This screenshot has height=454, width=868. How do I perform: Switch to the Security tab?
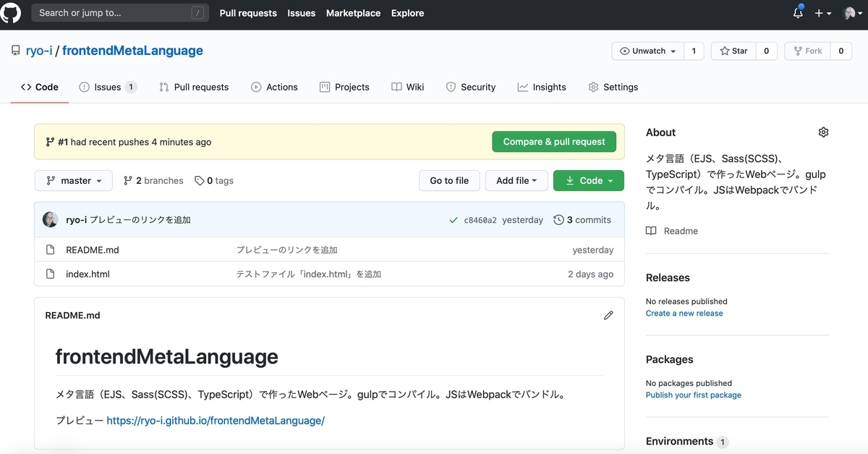click(x=471, y=87)
